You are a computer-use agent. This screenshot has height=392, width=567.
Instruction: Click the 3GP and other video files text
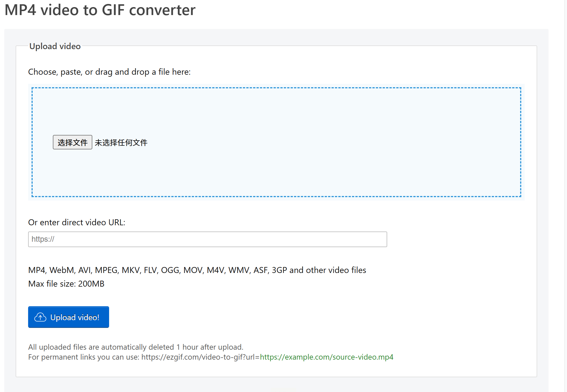point(319,270)
